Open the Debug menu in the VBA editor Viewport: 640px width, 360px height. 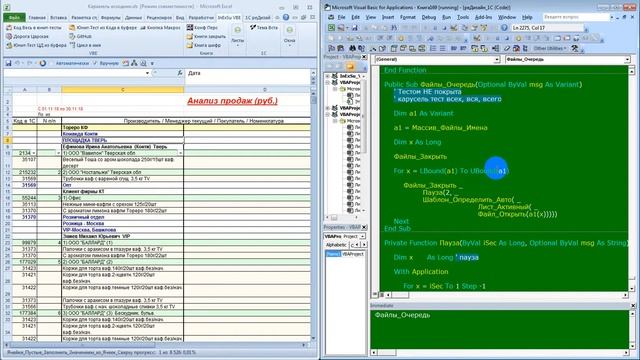pyautogui.click(x=429, y=17)
